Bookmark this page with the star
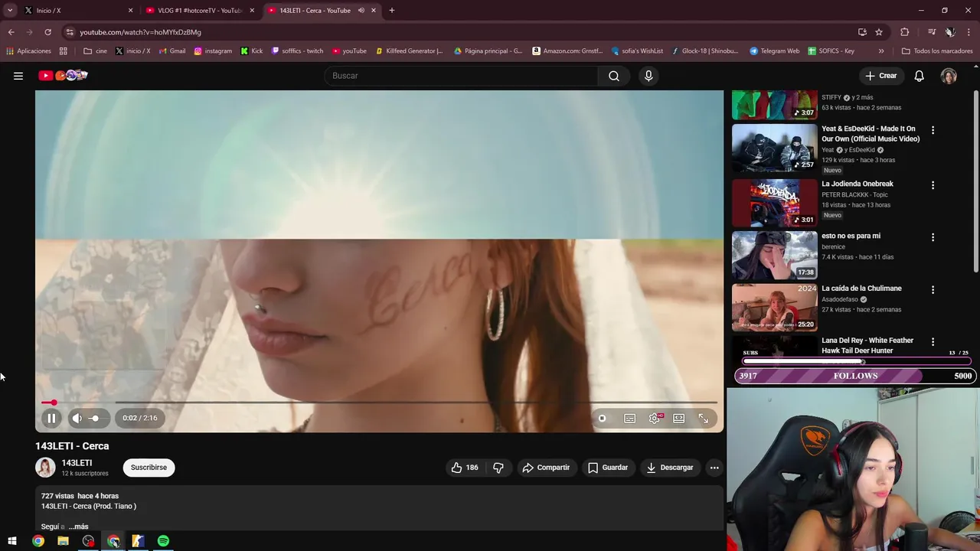Image resolution: width=980 pixels, height=551 pixels. 879,32
